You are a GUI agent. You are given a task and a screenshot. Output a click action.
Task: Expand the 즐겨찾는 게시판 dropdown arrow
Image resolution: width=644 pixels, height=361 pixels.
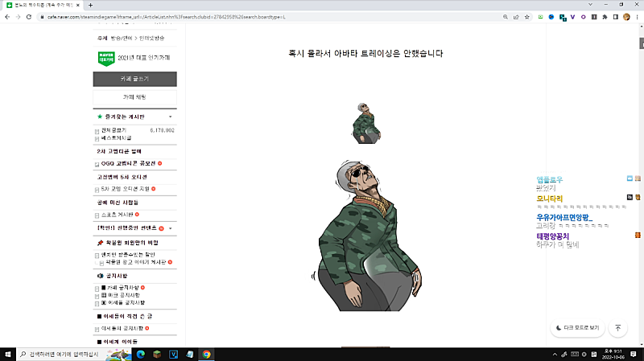[171, 117]
